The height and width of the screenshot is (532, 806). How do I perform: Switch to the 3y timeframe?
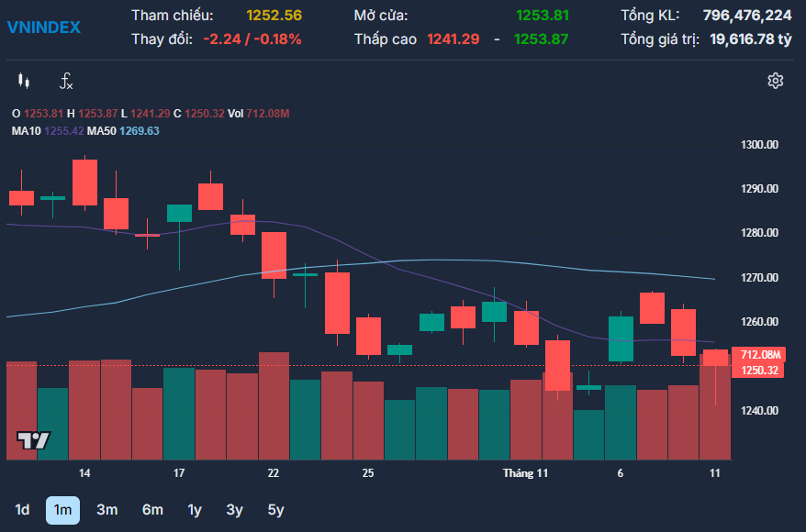click(x=234, y=510)
